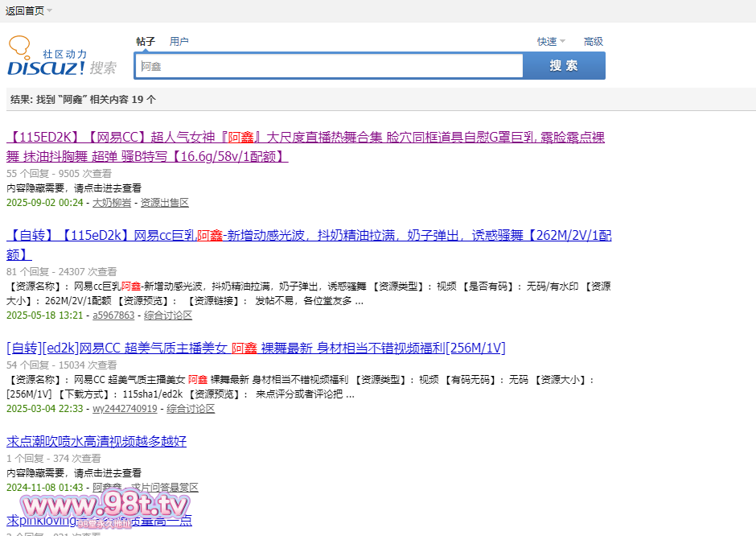Click the 返回首页 link

pos(24,10)
